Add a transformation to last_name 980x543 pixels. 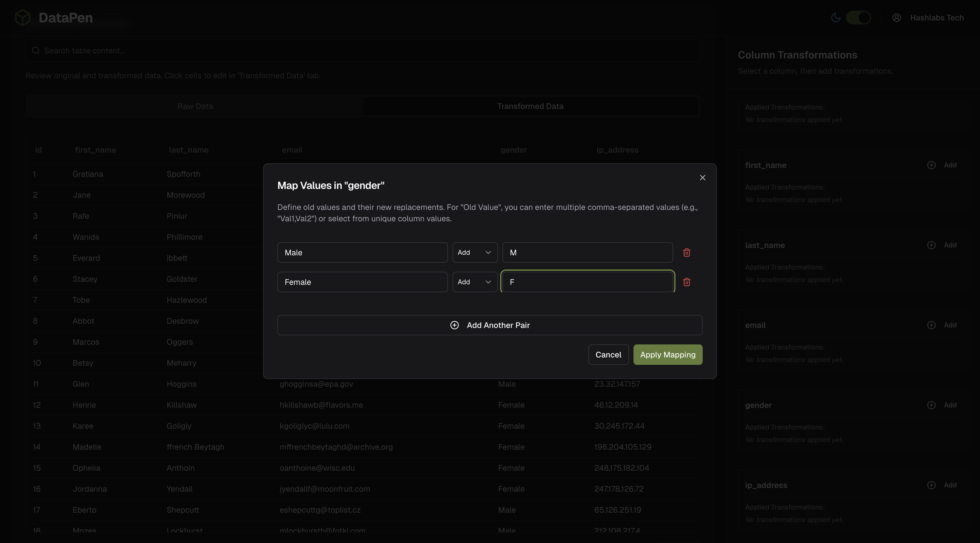pos(942,245)
